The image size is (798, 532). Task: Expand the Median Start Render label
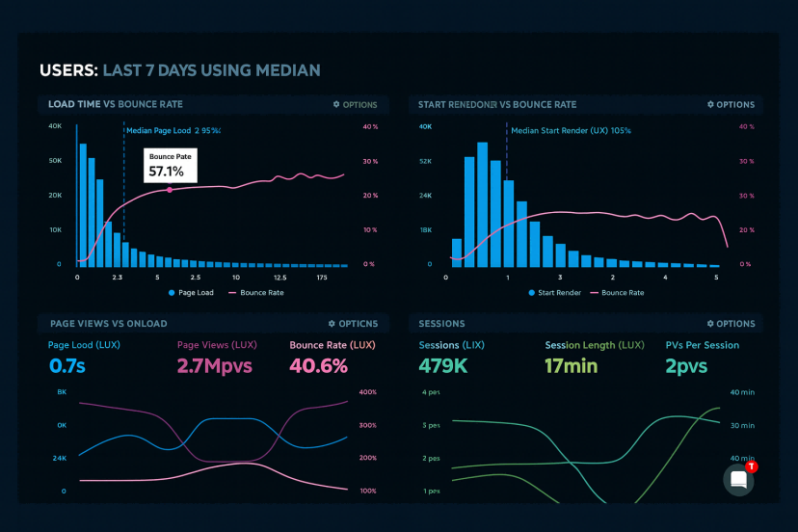(x=571, y=130)
